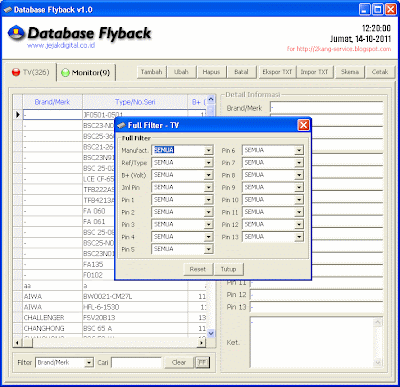Click the Cari search input field
Viewport: 400px width, 387px height.
[x=136, y=363]
